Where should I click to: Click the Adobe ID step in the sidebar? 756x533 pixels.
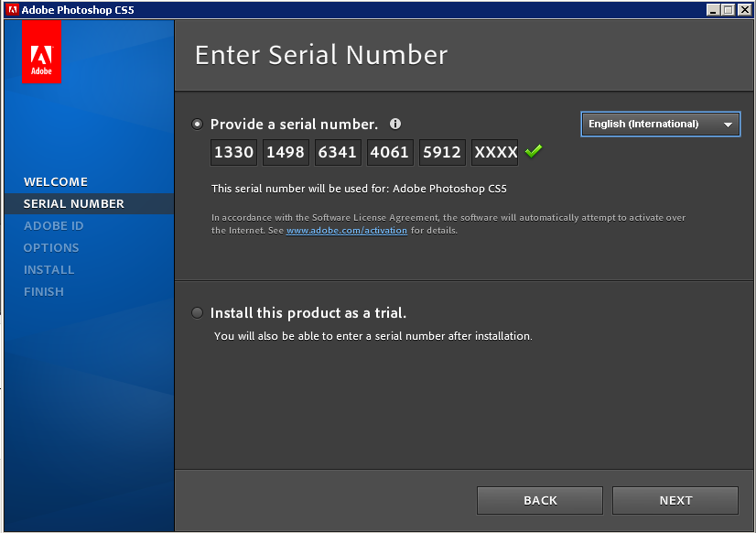53,225
